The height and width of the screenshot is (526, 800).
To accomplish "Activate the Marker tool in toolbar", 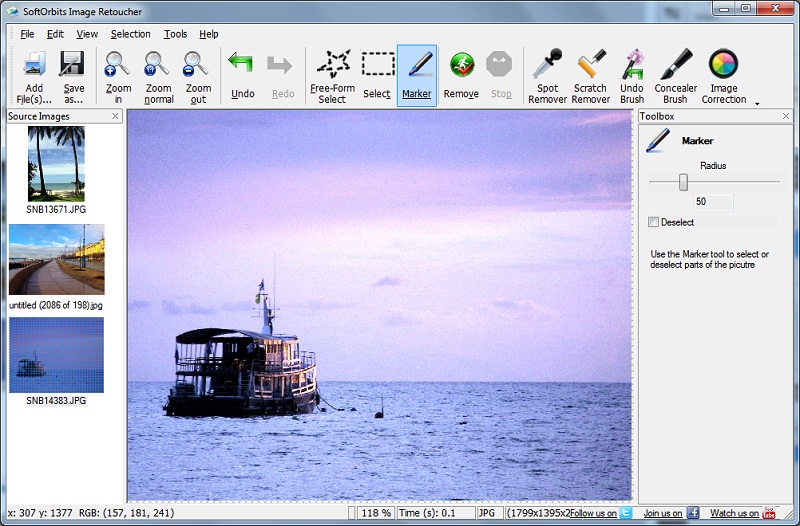I will [417, 75].
